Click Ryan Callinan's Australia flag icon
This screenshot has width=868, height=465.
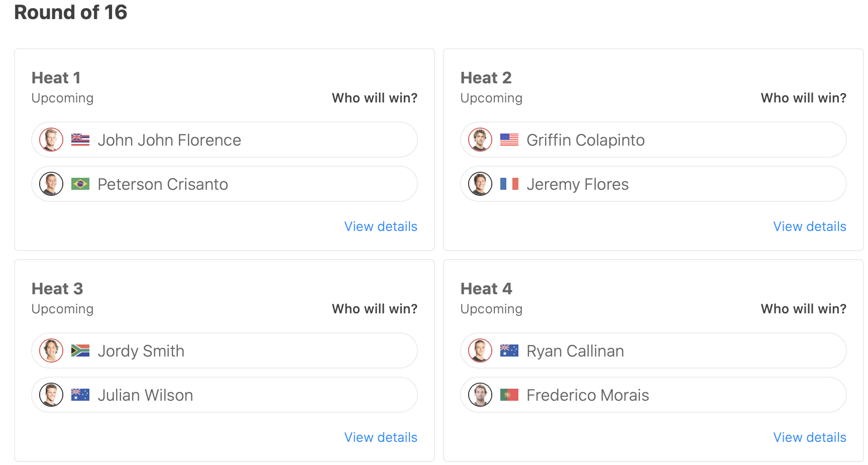pos(509,351)
